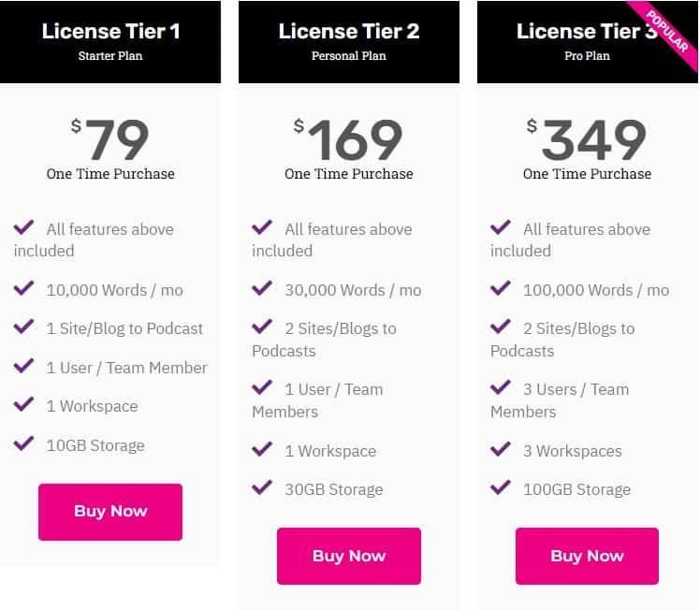Click checkmark next to 100GB Storage
The image size is (700, 610).
[x=501, y=488]
